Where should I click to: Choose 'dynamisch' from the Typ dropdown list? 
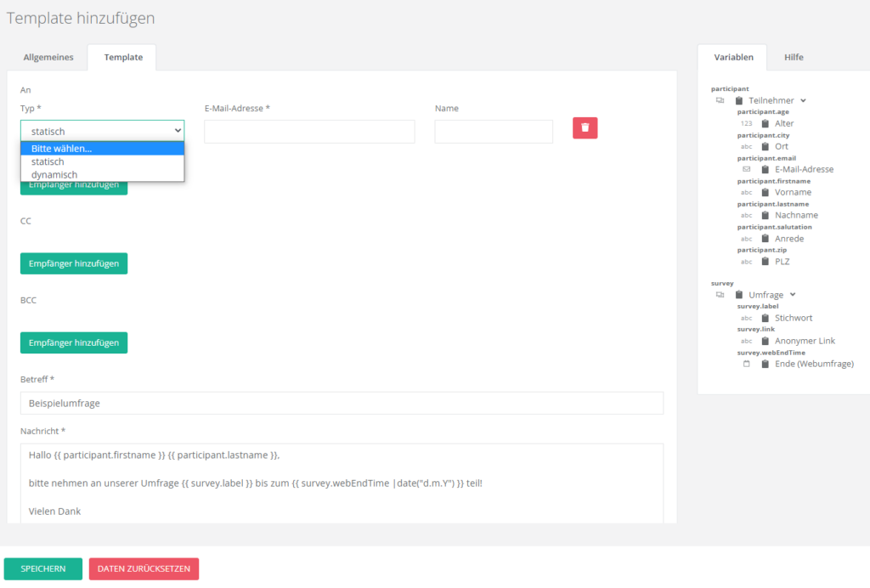[54, 175]
